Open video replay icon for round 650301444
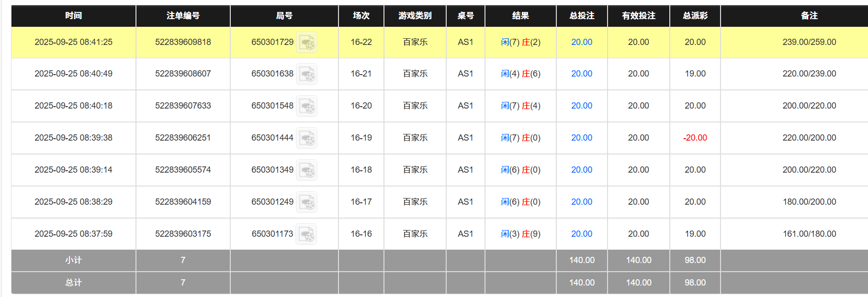This screenshot has width=868, height=297. click(306, 138)
